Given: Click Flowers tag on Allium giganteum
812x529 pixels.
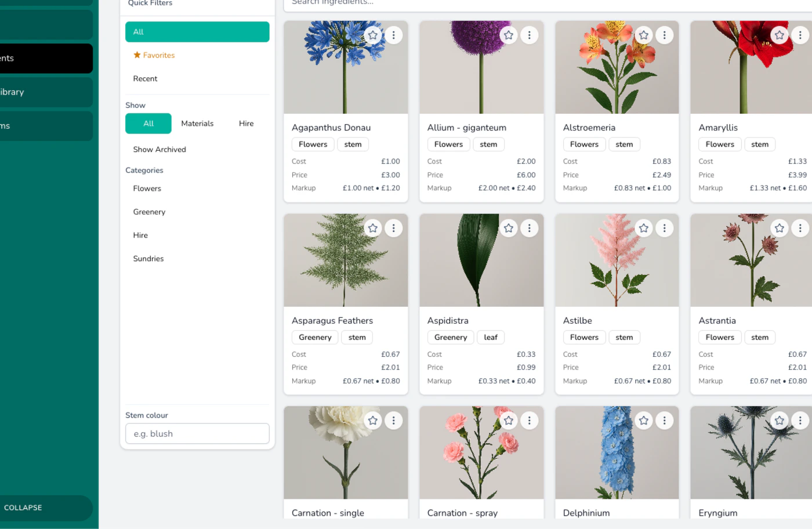Looking at the screenshot, I should [x=448, y=144].
